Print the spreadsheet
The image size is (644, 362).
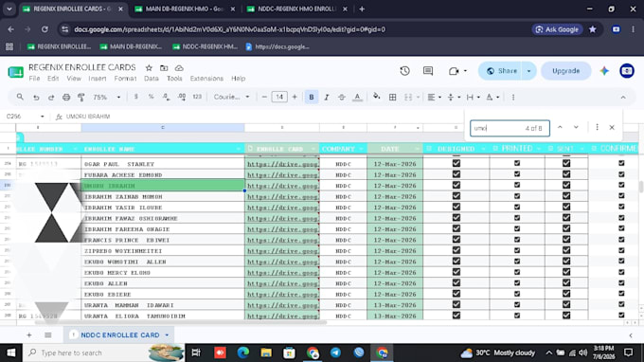[x=66, y=98]
